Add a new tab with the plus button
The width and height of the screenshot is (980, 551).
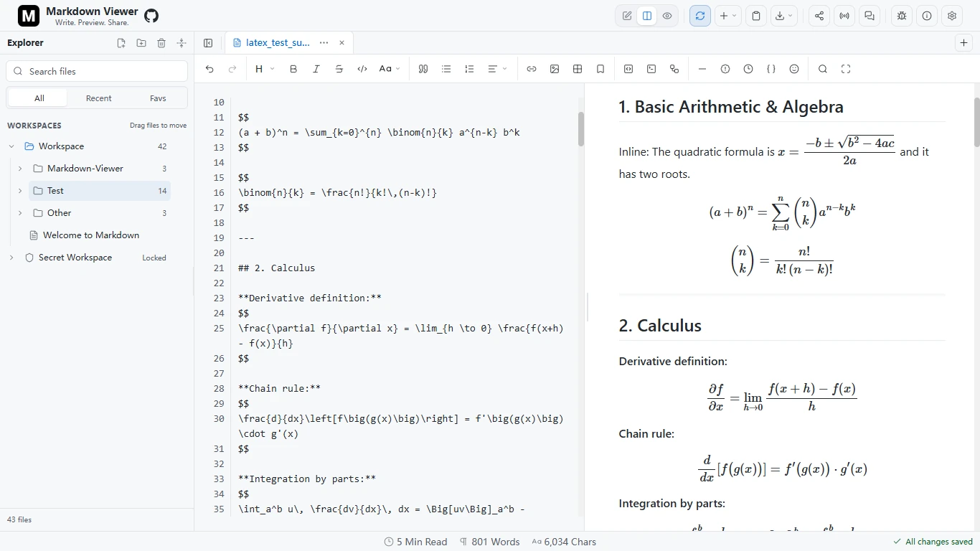point(964,43)
